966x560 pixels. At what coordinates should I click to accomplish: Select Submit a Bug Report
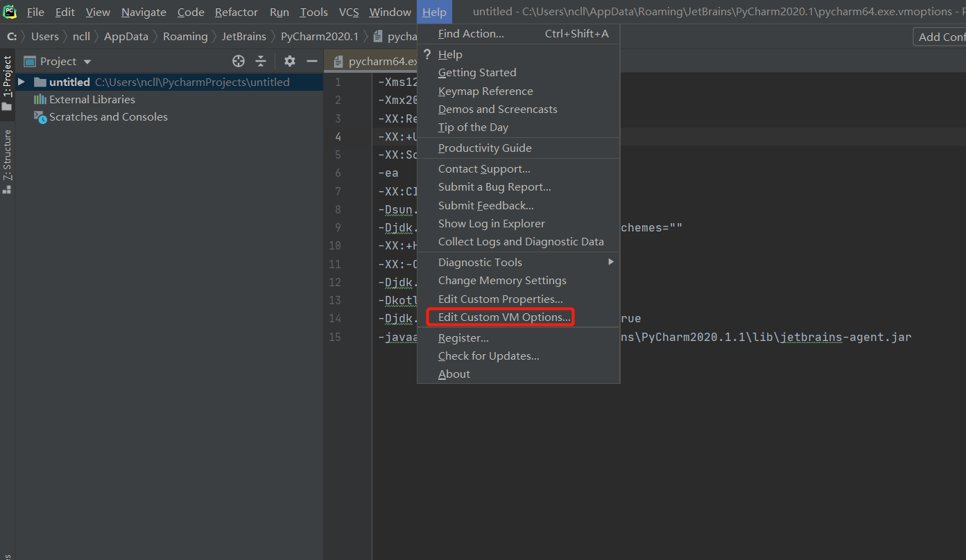(x=518, y=187)
